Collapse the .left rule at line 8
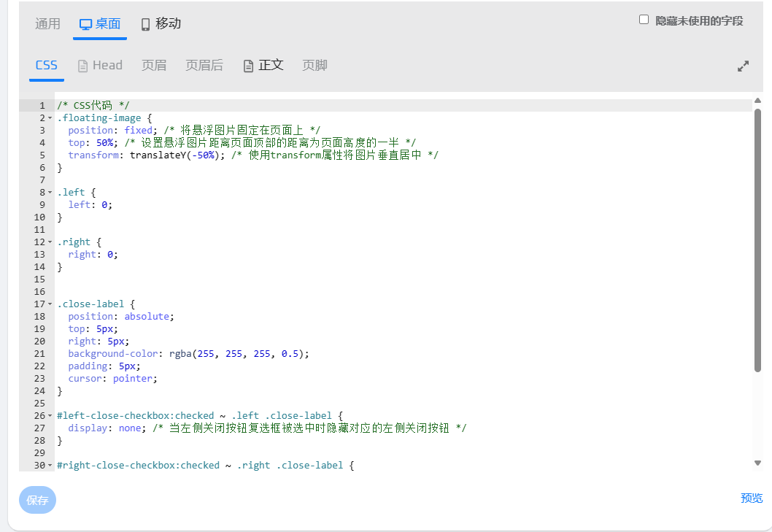This screenshot has height=532, width=772. pyautogui.click(x=50, y=193)
